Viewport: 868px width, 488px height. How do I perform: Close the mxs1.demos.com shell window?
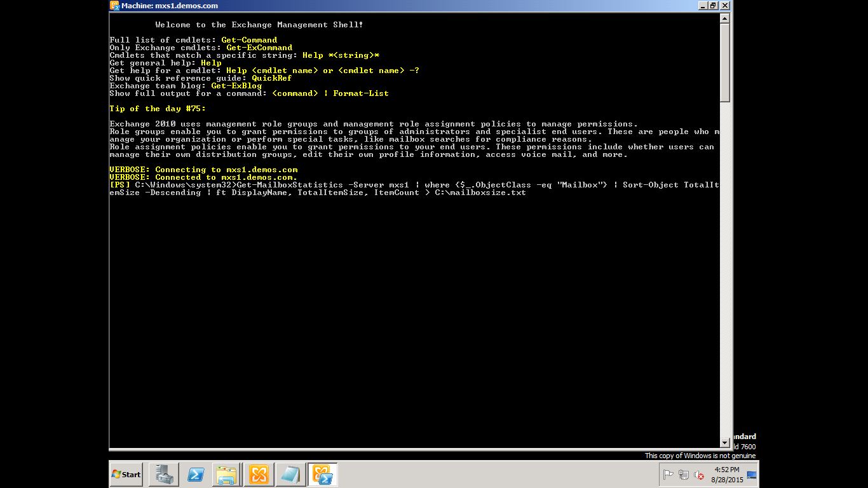(724, 6)
